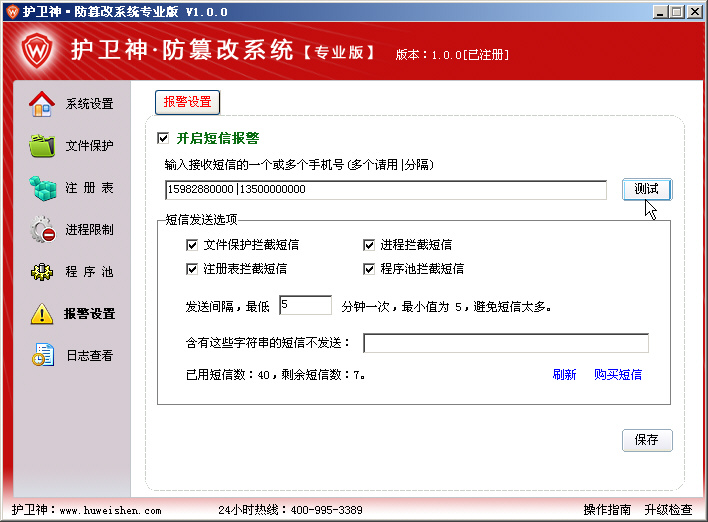Click the phone numbers input field

[386, 190]
